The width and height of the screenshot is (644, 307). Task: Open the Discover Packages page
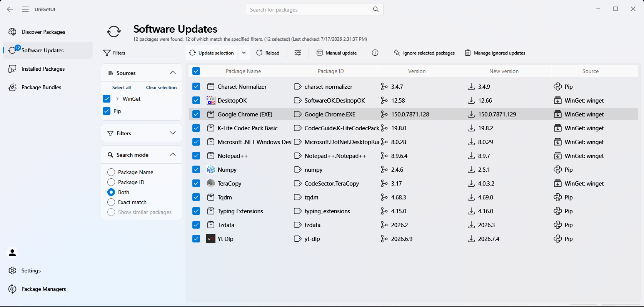48,32
